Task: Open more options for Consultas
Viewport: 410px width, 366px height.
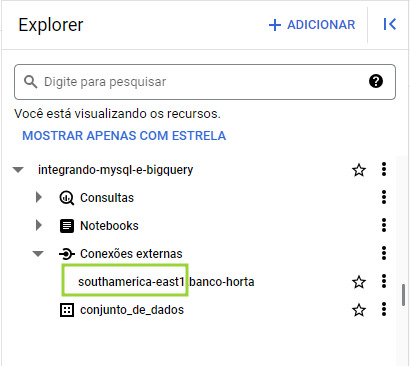Action: 384,197
